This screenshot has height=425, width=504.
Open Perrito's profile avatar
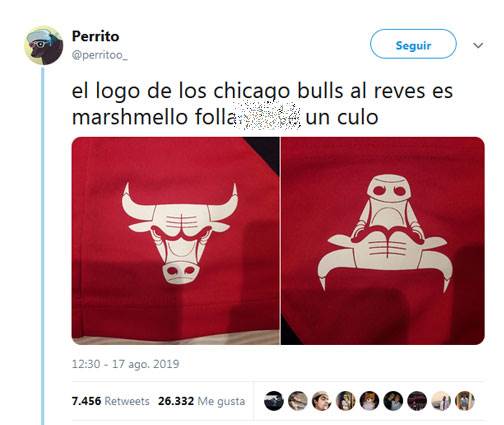(x=44, y=45)
